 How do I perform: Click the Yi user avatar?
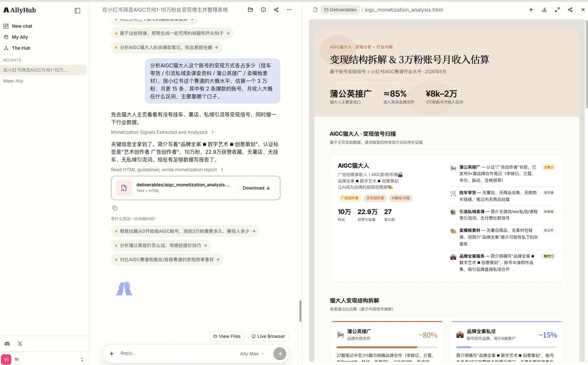[6, 359]
